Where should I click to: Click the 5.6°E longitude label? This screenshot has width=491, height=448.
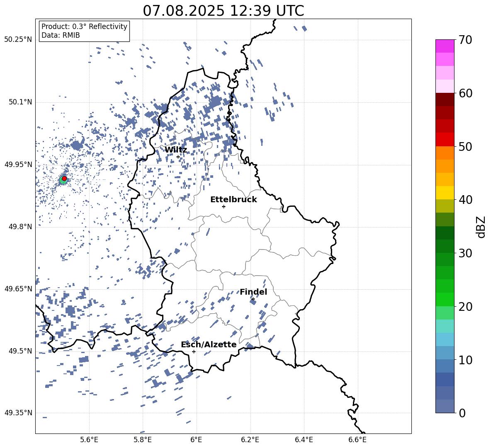coord(89,440)
